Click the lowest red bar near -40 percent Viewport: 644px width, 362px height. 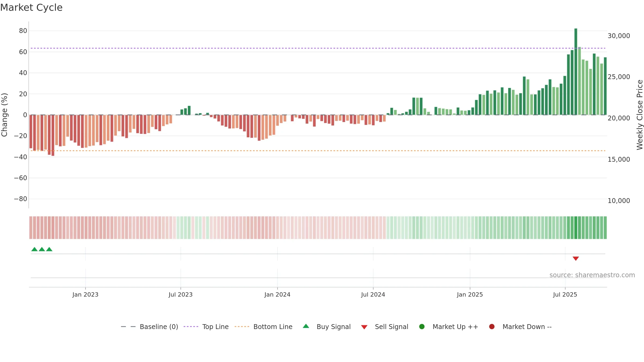[x=53, y=135]
